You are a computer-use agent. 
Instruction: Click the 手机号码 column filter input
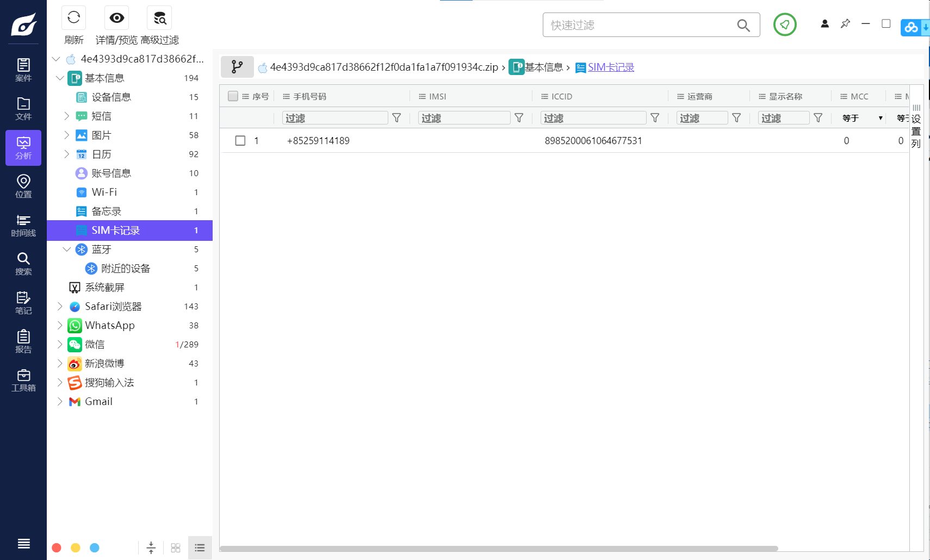(x=335, y=118)
